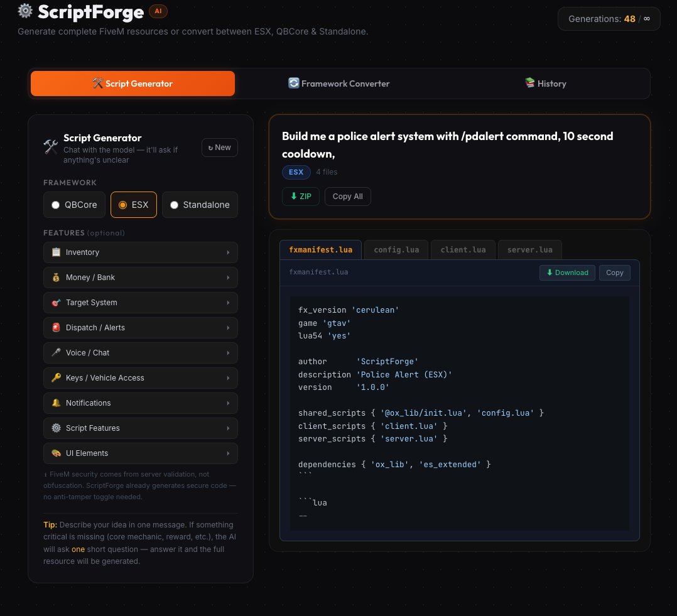Click the '4 files' label
Viewport: 677px width, 616px height.
327,172
